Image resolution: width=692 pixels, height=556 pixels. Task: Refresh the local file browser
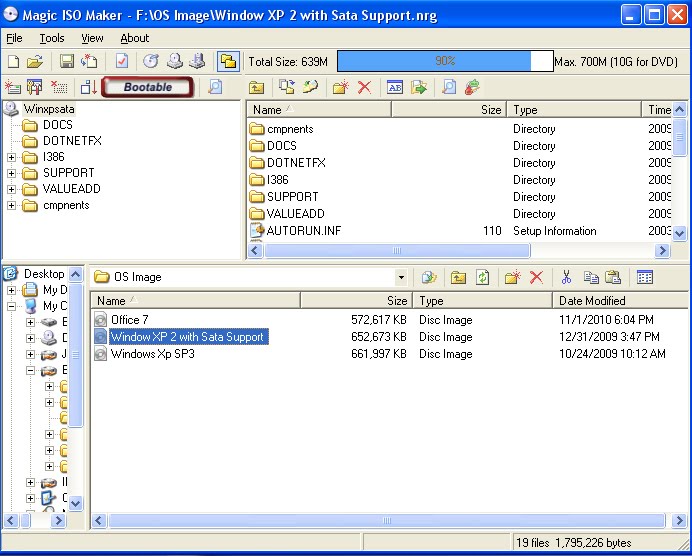[482, 278]
